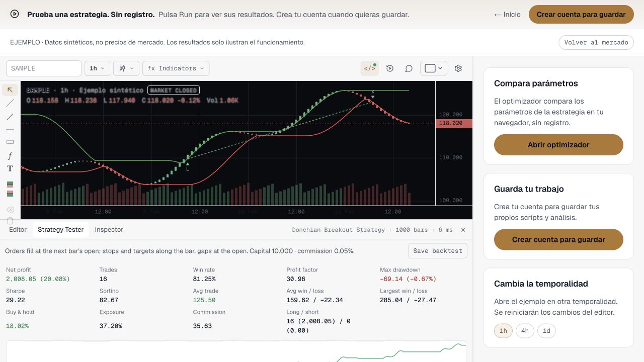
Task: Open the bar replay icon
Action: tap(389, 68)
